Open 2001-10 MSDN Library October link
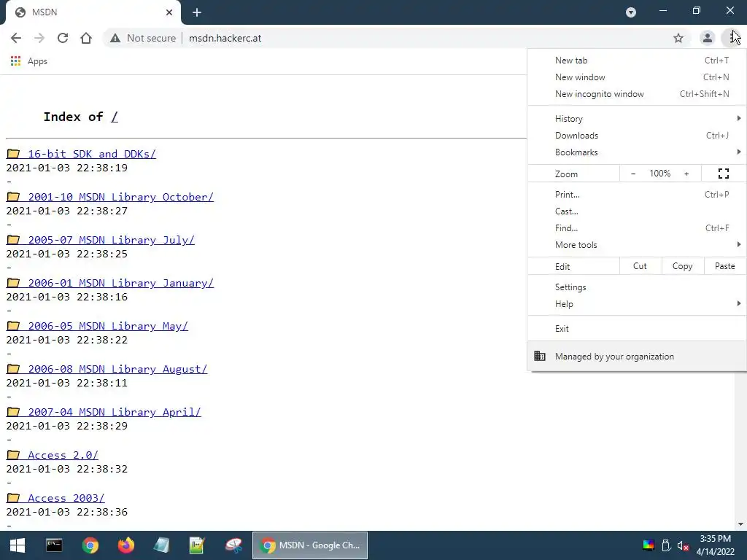The image size is (747, 560). (120, 197)
